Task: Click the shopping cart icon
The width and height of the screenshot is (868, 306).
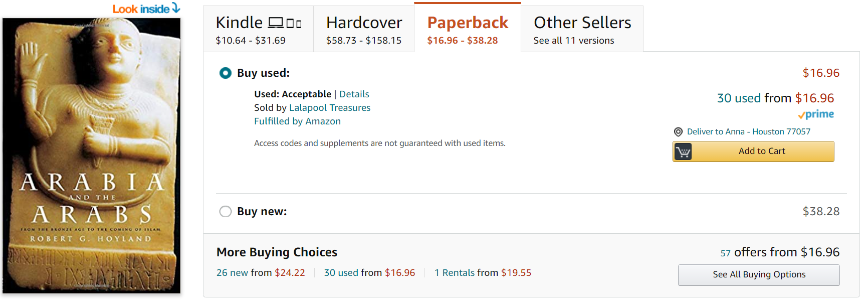Action: point(683,151)
